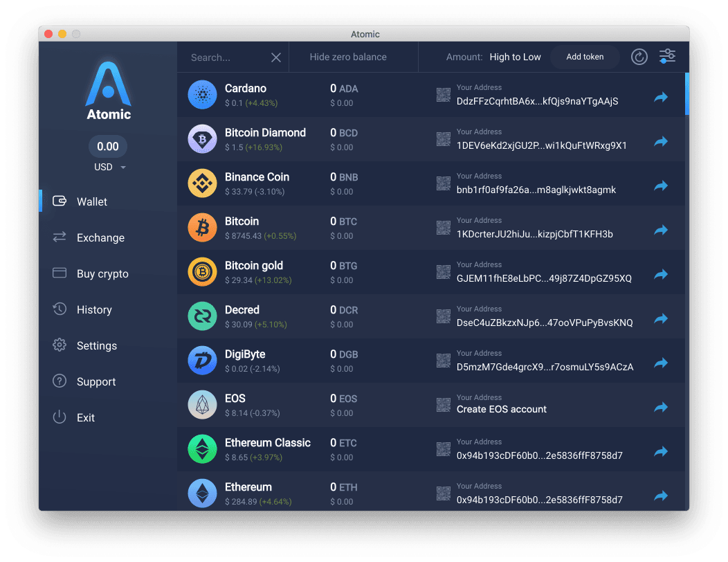The height and width of the screenshot is (562, 728).
Task: Click the DigiByte coin icon
Action: pyautogui.click(x=202, y=361)
